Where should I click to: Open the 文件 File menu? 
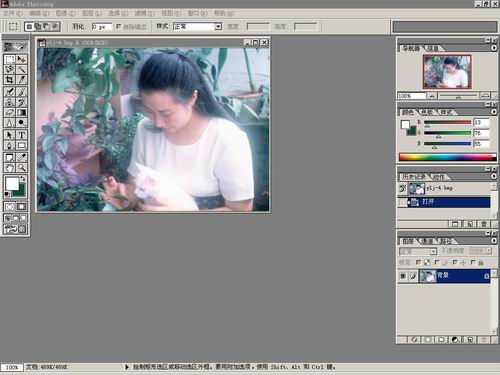(x=13, y=13)
